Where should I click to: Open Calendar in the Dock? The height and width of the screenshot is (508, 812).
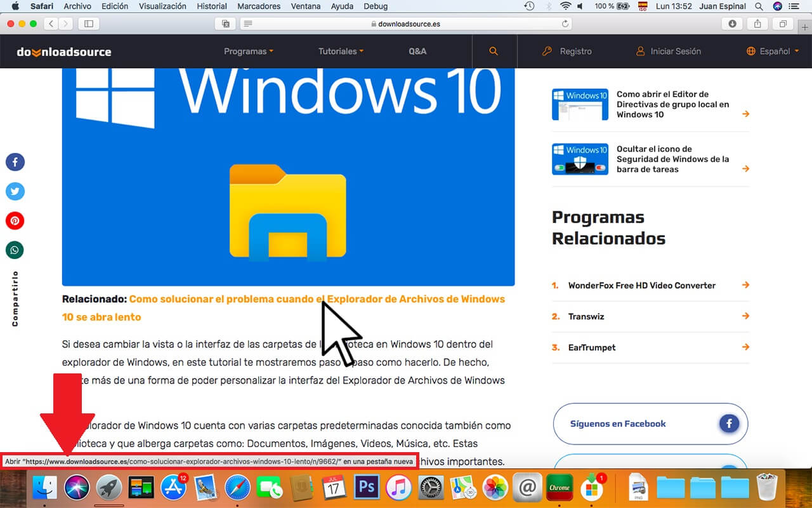coord(334,488)
